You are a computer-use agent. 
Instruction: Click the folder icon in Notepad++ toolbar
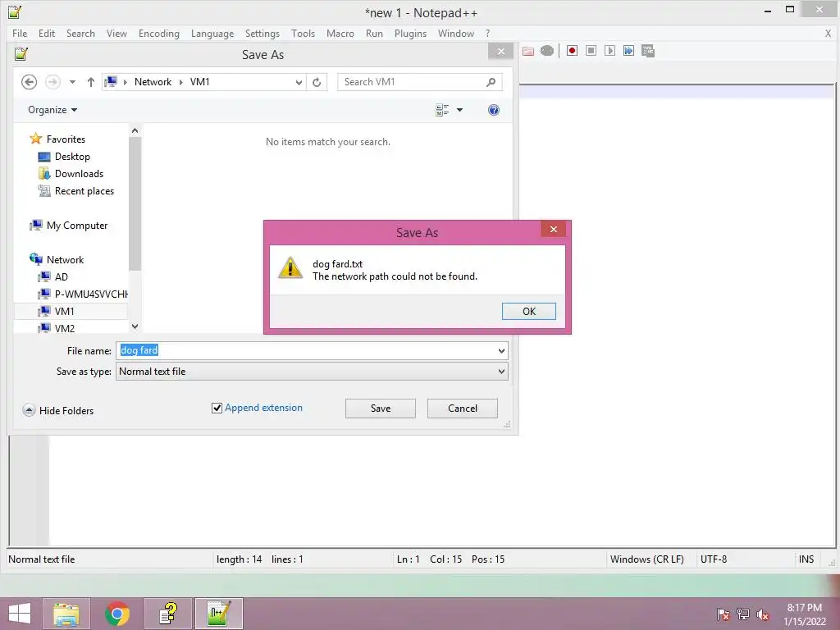(x=528, y=51)
